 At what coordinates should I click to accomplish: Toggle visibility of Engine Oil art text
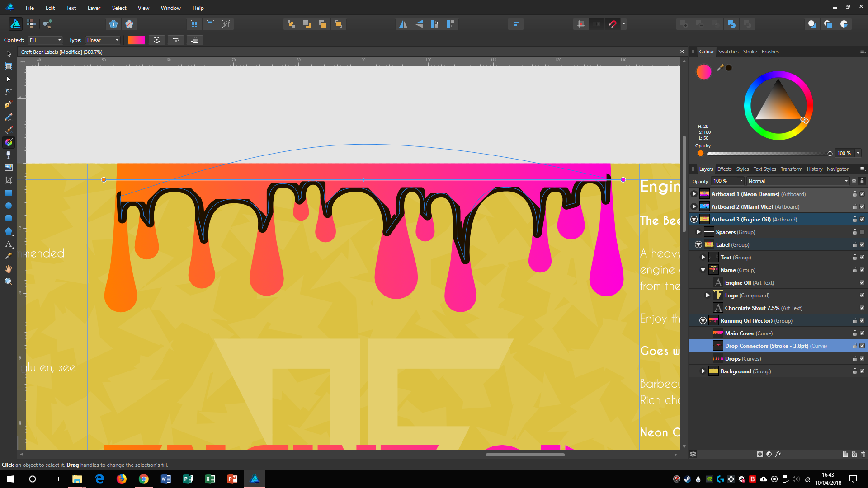862,283
